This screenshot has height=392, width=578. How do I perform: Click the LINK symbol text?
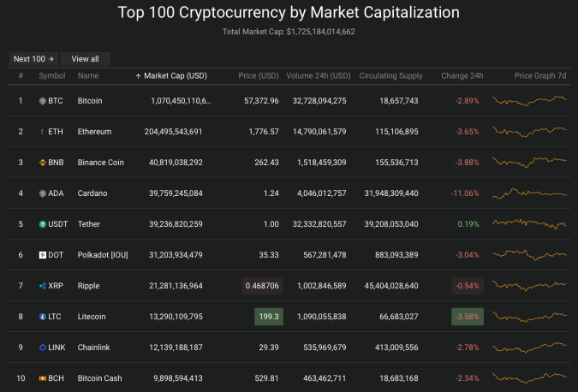57,347
